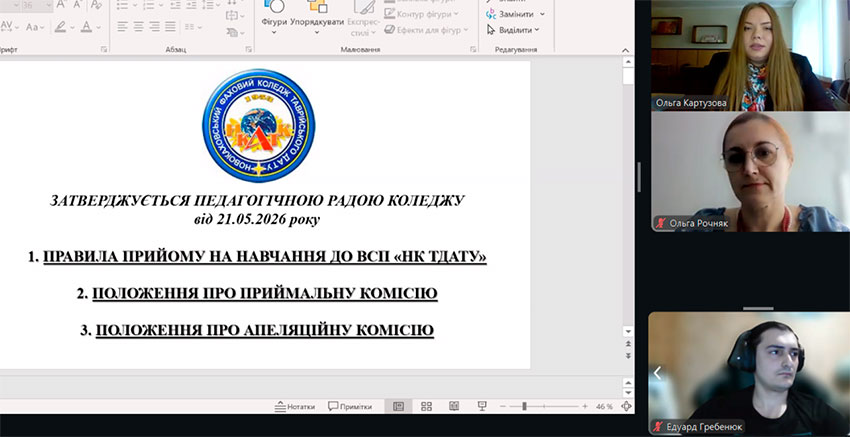Increase list indent level
The width and height of the screenshot is (850, 437).
pyautogui.click(x=191, y=5)
